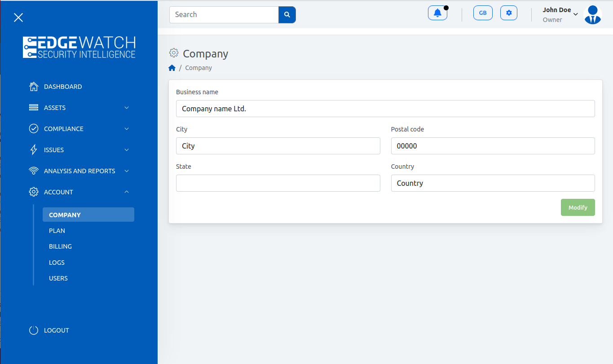
Task: Click the State field label
Action: 184,167
